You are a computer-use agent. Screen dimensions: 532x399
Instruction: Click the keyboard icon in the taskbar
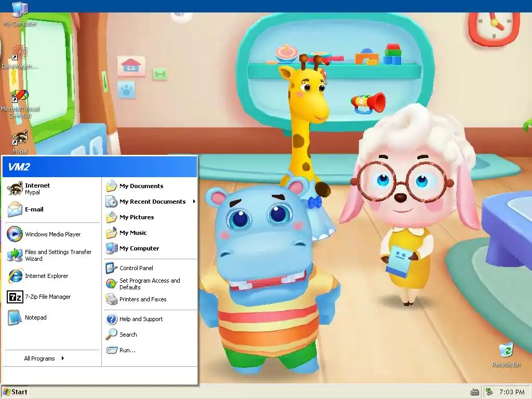(x=475, y=392)
